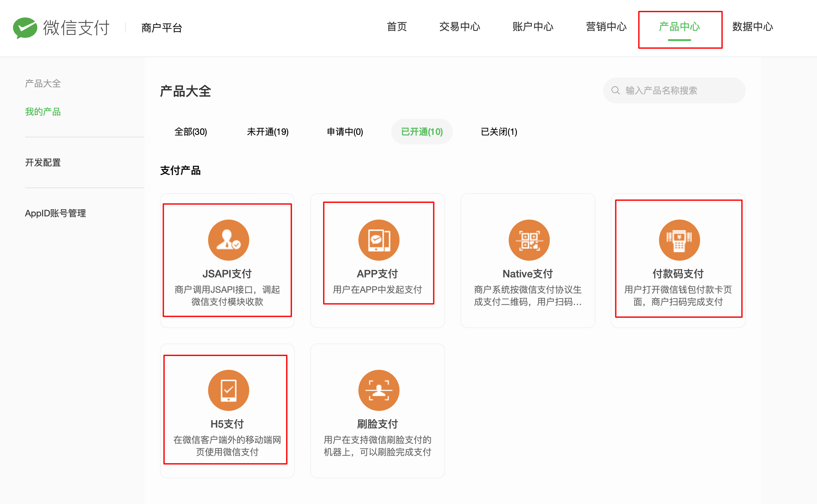Click the 刷脸支付 face scan icon
Screen dimensions: 817x504
click(379, 390)
